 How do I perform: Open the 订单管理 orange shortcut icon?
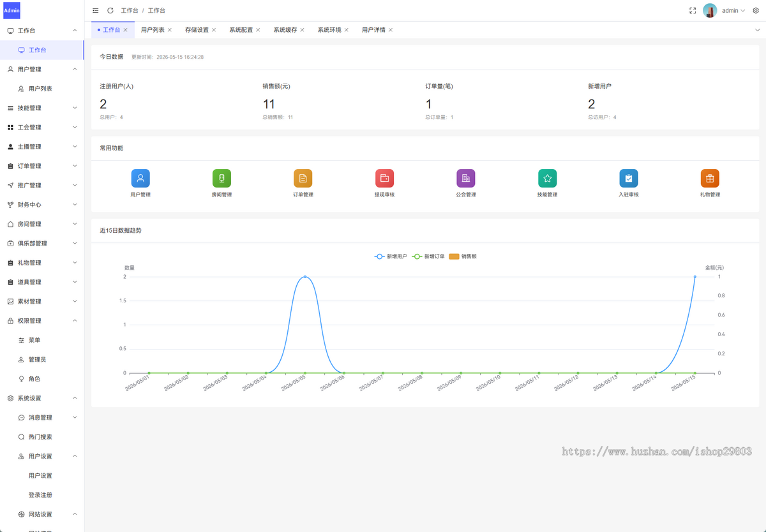pyautogui.click(x=303, y=179)
